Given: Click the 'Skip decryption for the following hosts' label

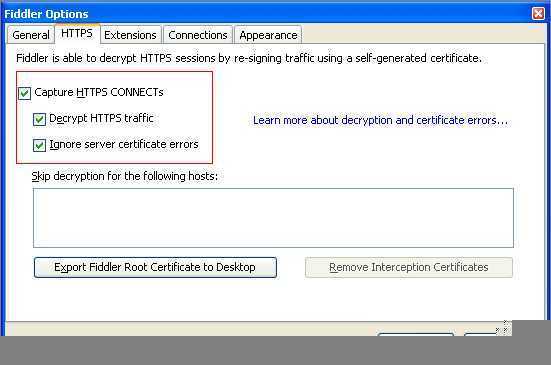Looking at the screenshot, I should [x=125, y=176].
